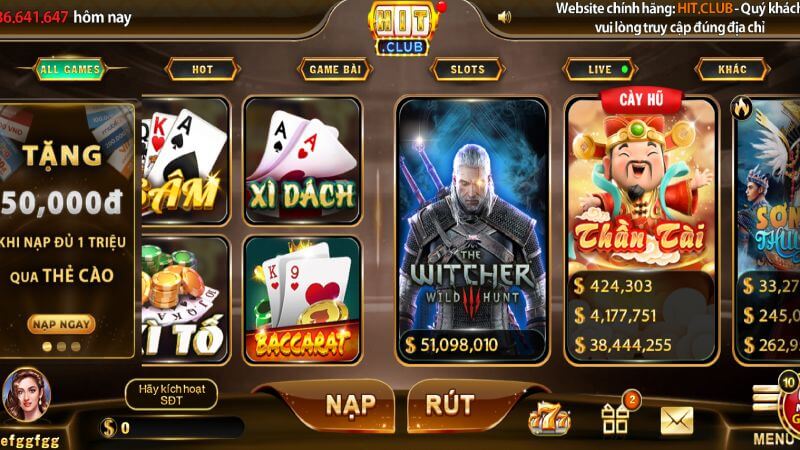Open the mail envelope icon
800x450 pixels.
click(677, 421)
